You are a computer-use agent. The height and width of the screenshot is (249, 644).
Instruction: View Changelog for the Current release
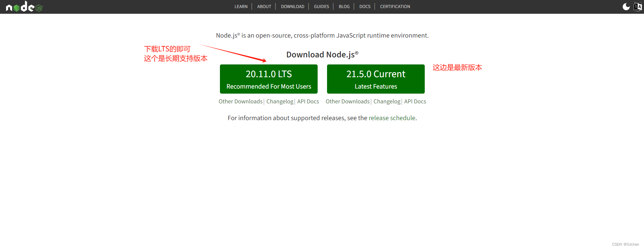point(387,101)
